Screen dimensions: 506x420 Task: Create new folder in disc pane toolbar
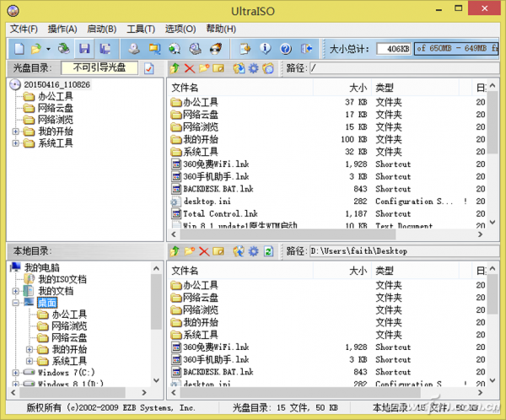tap(204, 68)
